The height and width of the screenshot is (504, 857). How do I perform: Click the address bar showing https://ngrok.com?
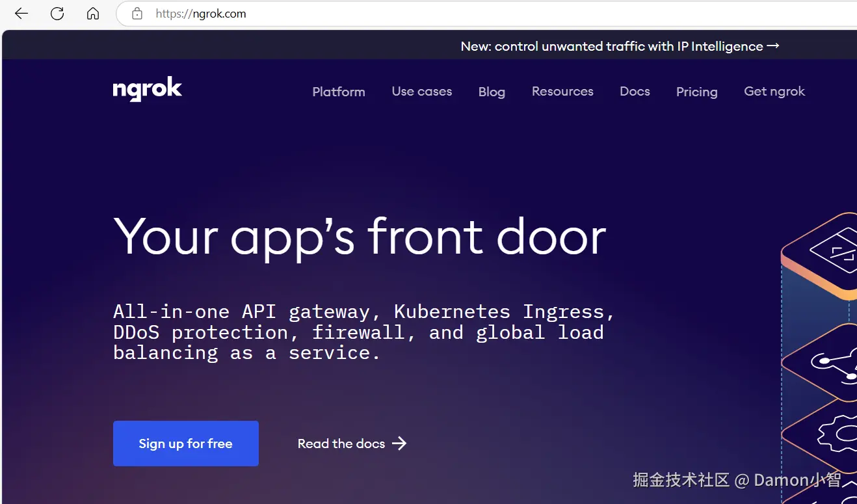(x=488, y=14)
